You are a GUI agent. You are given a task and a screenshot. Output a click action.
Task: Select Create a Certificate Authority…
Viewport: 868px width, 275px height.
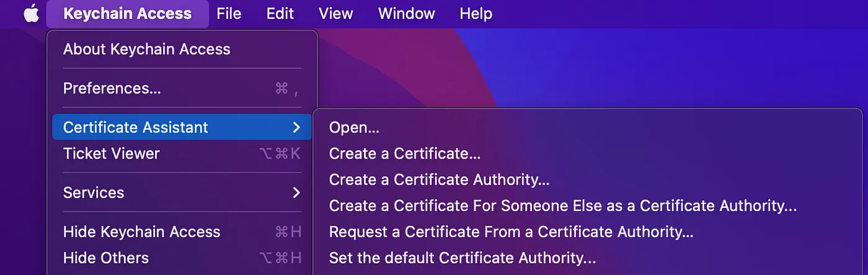[x=588, y=180]
